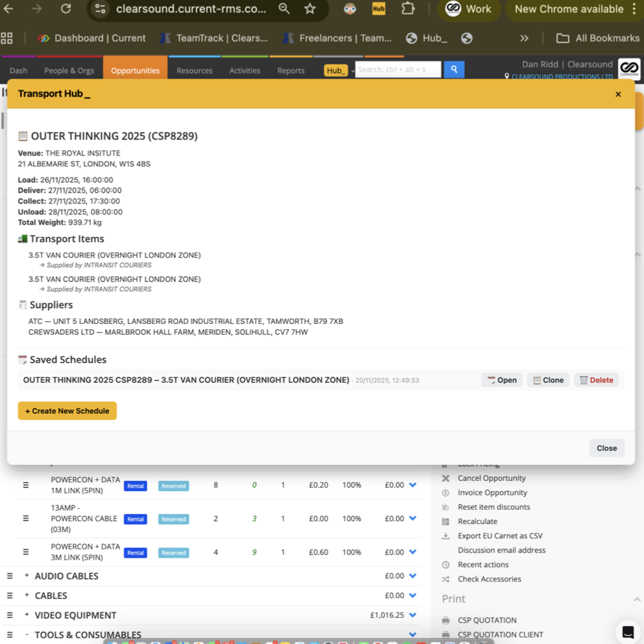Select the saved schedule title text

[186, 380]
